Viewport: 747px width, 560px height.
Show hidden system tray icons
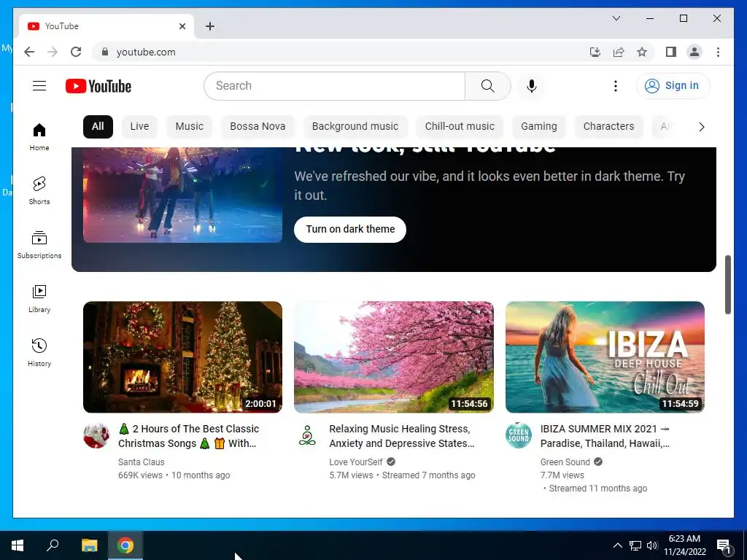pos(617,545)
